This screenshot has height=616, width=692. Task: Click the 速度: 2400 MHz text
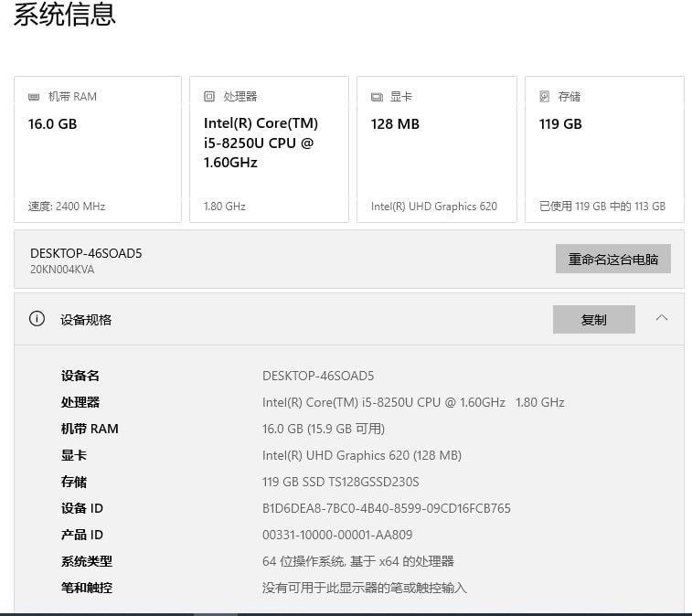click(67, 207)
